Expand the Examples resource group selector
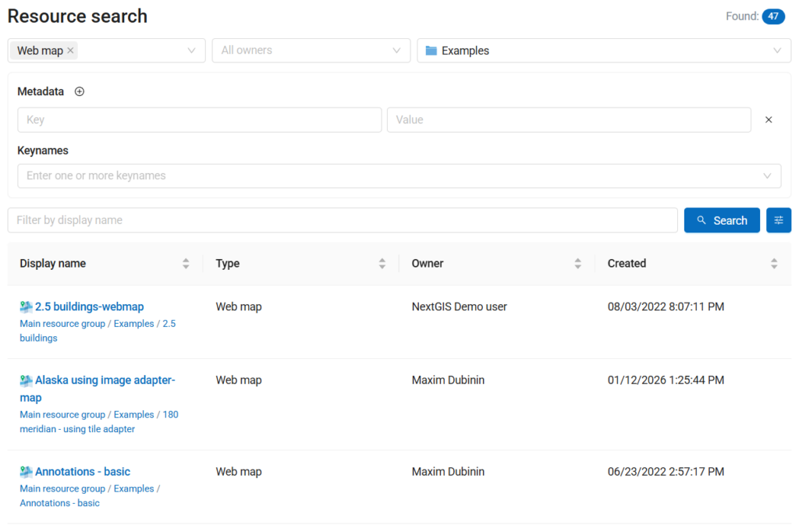 (604, 51)
